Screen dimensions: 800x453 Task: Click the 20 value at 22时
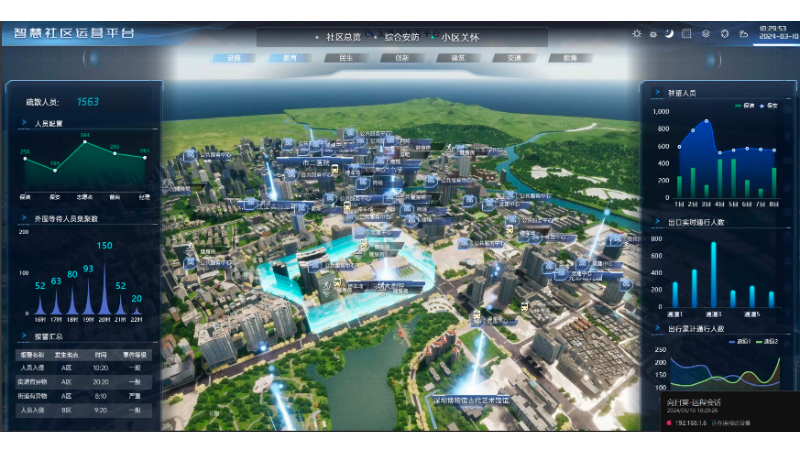[x=137, y=298]
